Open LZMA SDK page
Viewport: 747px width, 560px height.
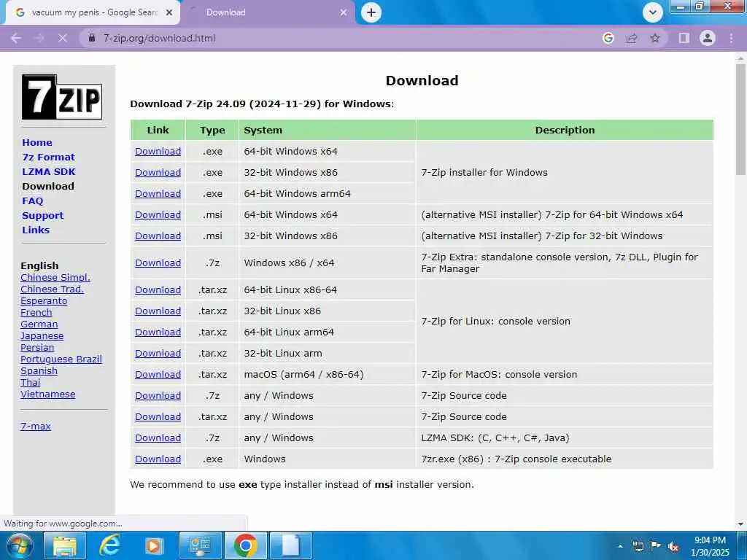click(x=49, y=171)
